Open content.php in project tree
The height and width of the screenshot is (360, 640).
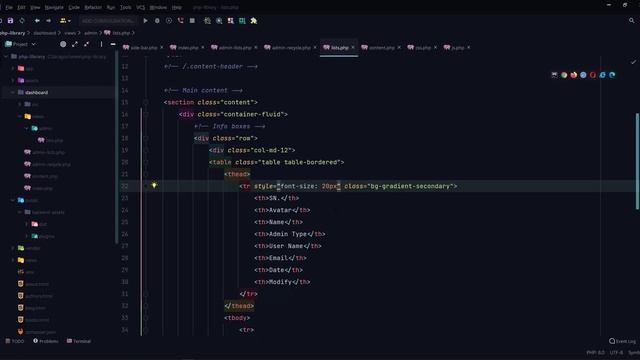(41, 176)
